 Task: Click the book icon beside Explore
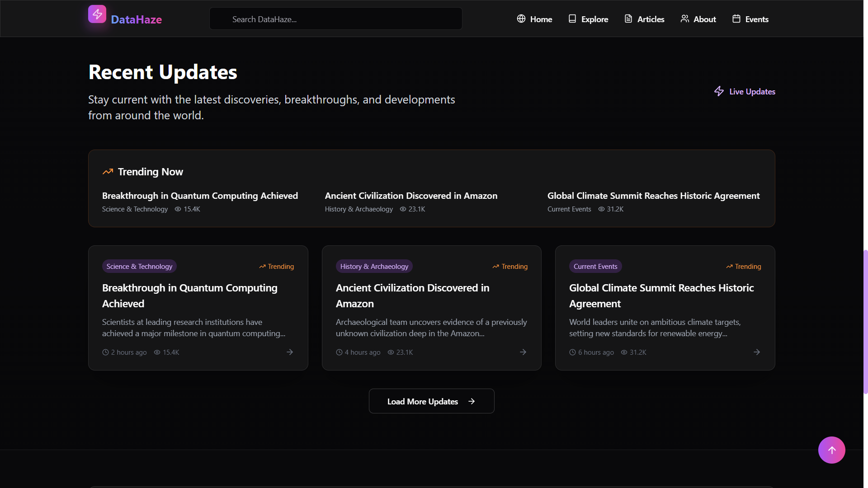click(572, 19)
